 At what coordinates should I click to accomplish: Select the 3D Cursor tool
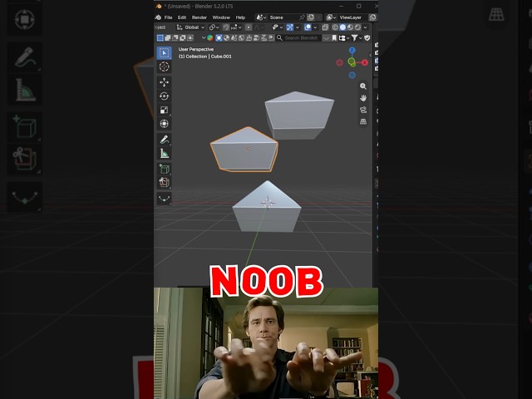(x=165, y=66)
